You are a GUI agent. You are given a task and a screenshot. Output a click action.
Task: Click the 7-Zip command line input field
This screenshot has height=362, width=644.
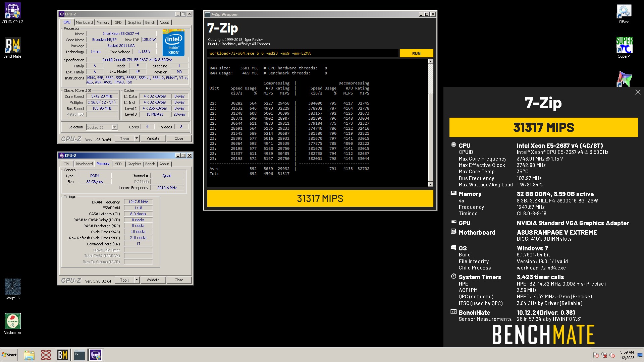point(303,53)
